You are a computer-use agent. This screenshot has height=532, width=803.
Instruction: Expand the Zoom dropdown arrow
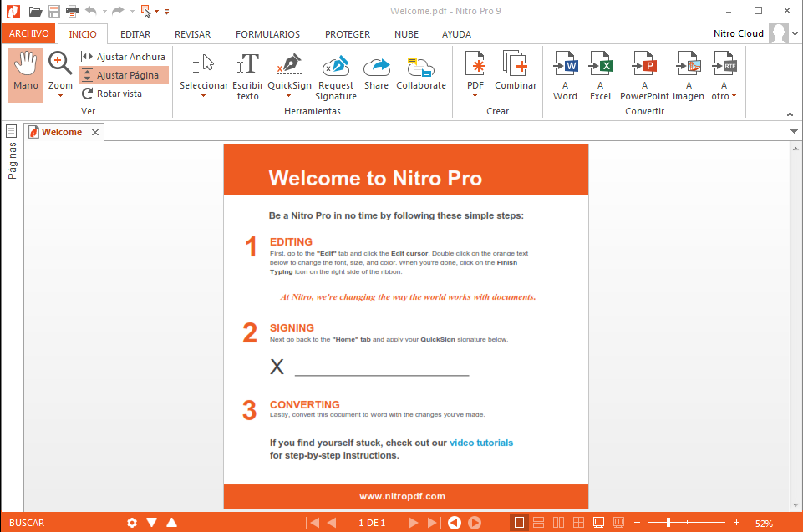pos(60,96)
